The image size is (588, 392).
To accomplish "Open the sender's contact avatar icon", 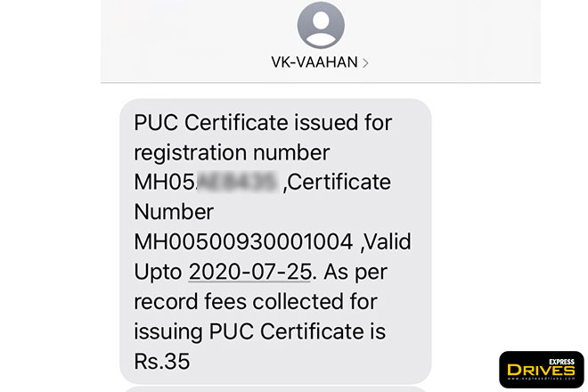I will coord(321,25).
